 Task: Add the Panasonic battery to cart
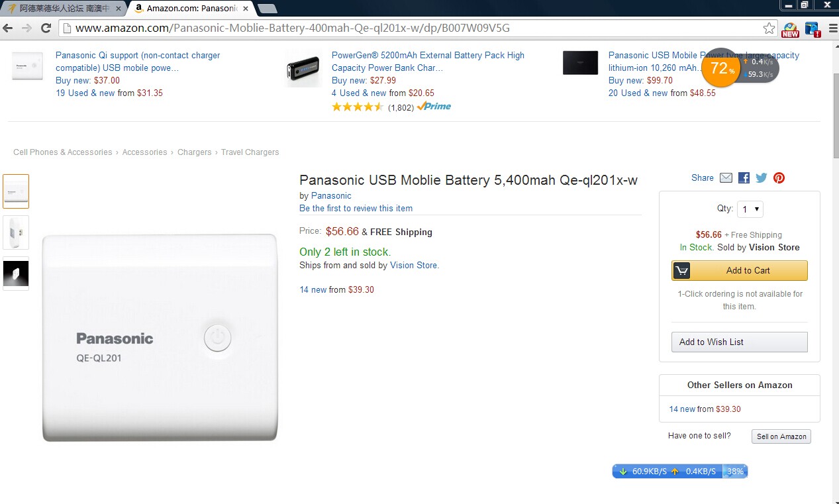[x=740, y=270]
